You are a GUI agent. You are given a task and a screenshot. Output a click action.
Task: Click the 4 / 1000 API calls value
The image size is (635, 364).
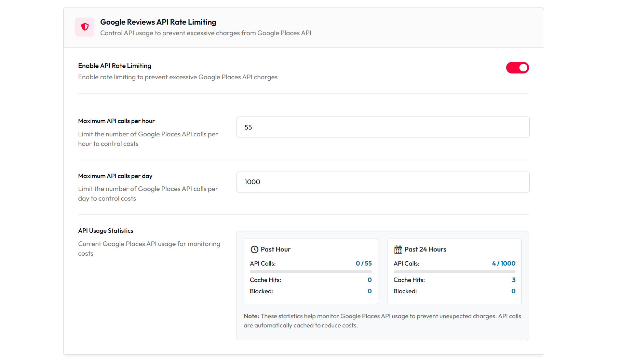click(503, 264)
